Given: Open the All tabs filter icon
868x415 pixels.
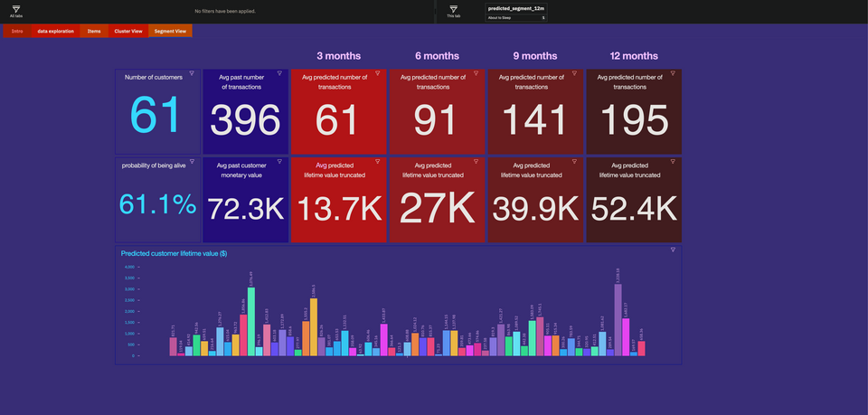Looking at the screenshot, I should pyautogui.click(x=16, y=9).
